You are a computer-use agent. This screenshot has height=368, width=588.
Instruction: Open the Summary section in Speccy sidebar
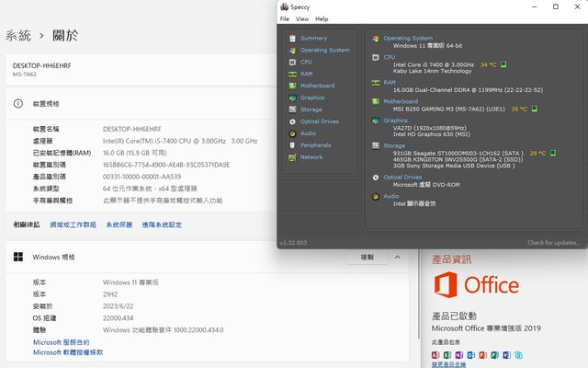tap(313, 38)
